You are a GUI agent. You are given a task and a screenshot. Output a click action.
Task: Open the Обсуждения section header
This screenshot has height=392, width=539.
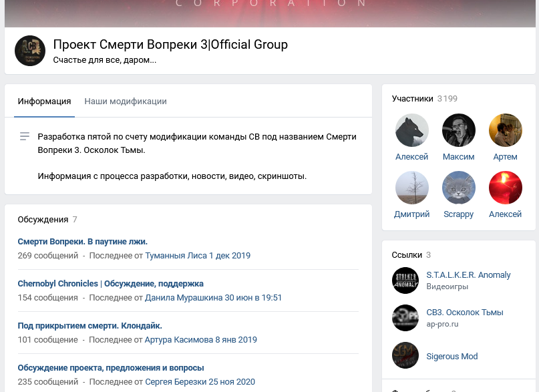[x=47, y=220]
